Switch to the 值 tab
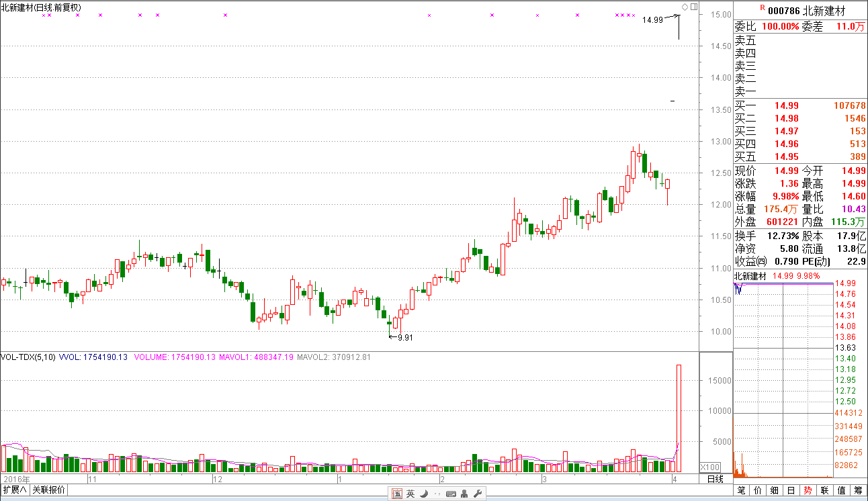Image resolution: width=868 pixels, height=501 pixels. [842, 491]
